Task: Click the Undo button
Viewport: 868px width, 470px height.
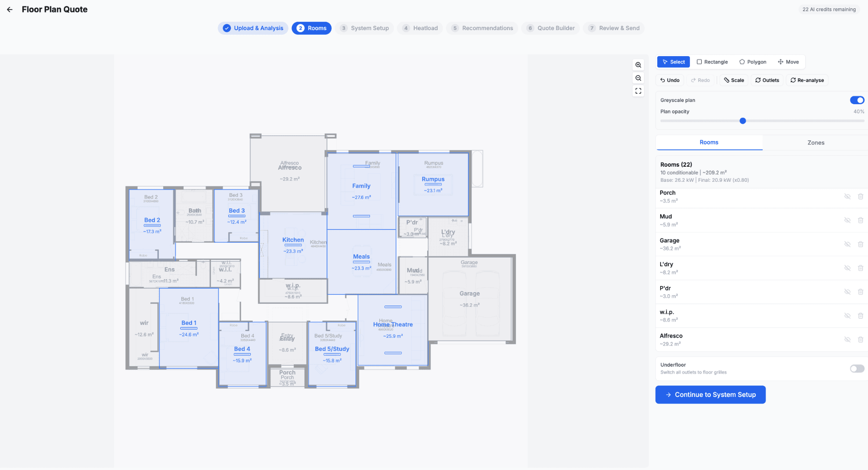Action: [x=669, y=80]
